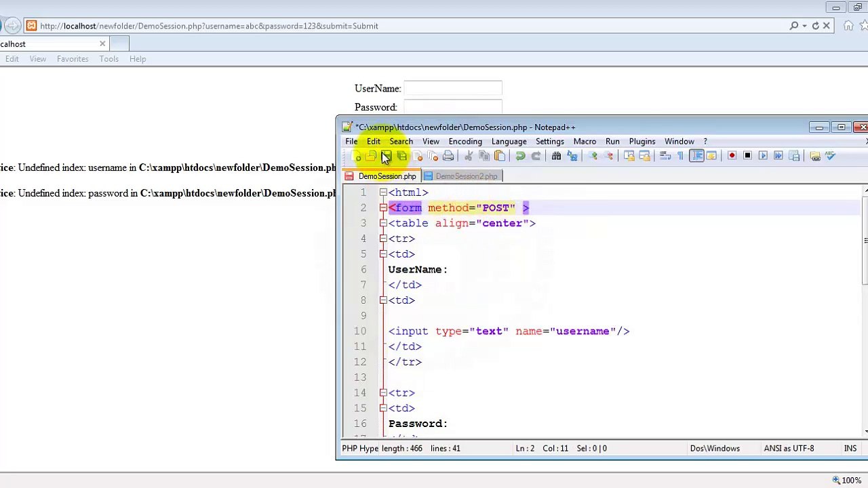This screenshot has height=488, width=868.
Task: Collapse the html fold on line 1
Action: (383, 192)
